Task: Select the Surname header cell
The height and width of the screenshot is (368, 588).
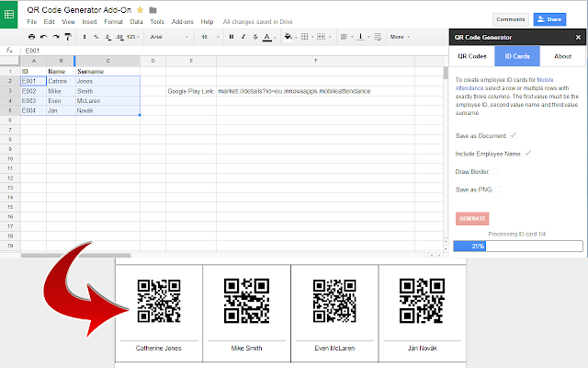Action: [x=108, y=72]
